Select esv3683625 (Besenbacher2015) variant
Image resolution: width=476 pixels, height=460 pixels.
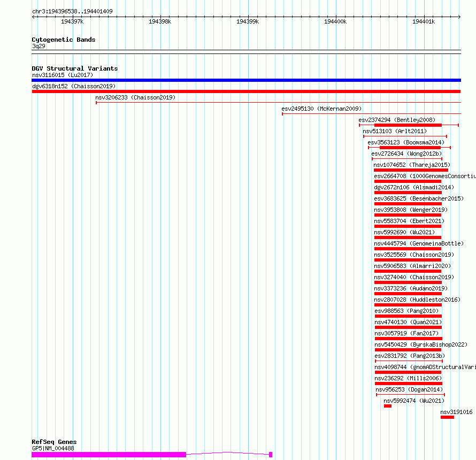point(419,198)
